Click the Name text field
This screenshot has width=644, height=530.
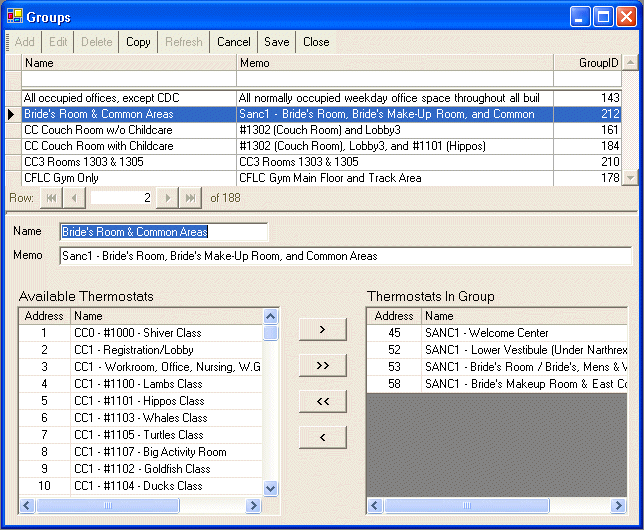[x=164, y=232]
